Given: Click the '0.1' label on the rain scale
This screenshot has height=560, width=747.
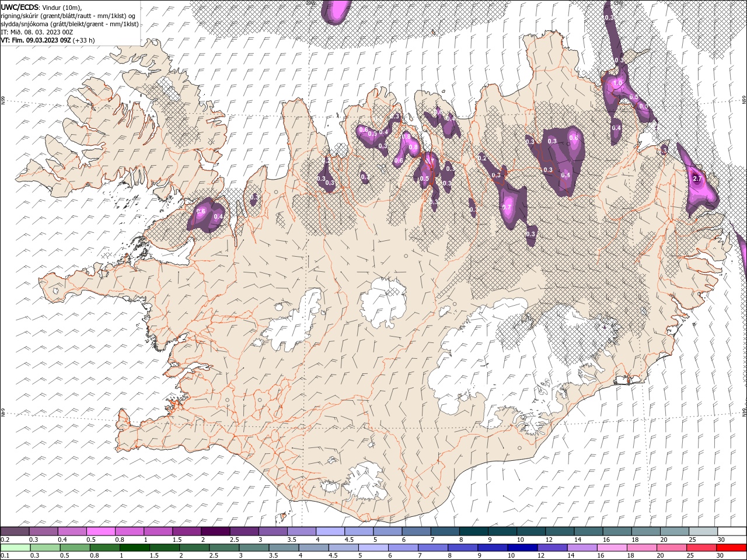Looking at the screenshot, I should (4, 556).
